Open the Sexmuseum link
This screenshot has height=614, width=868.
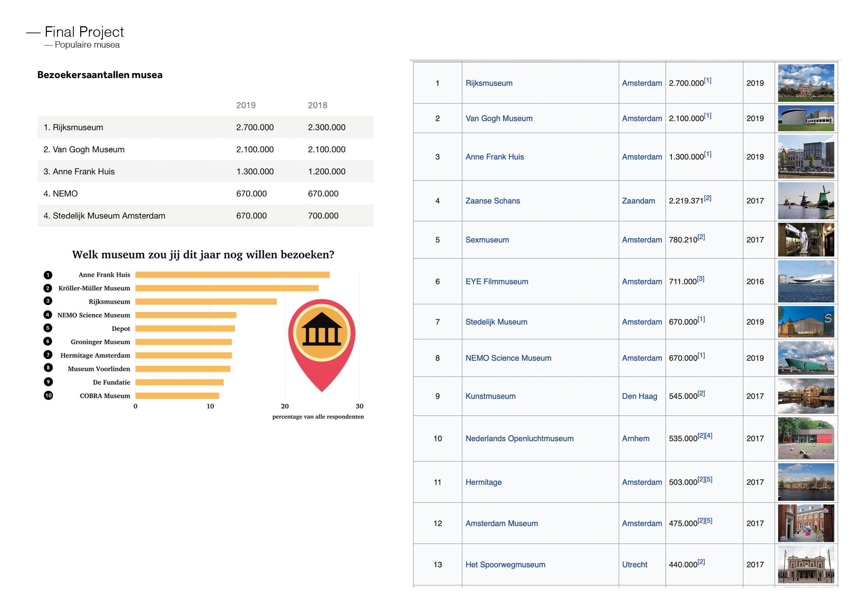pyautogui.click(x=487, y=240)
